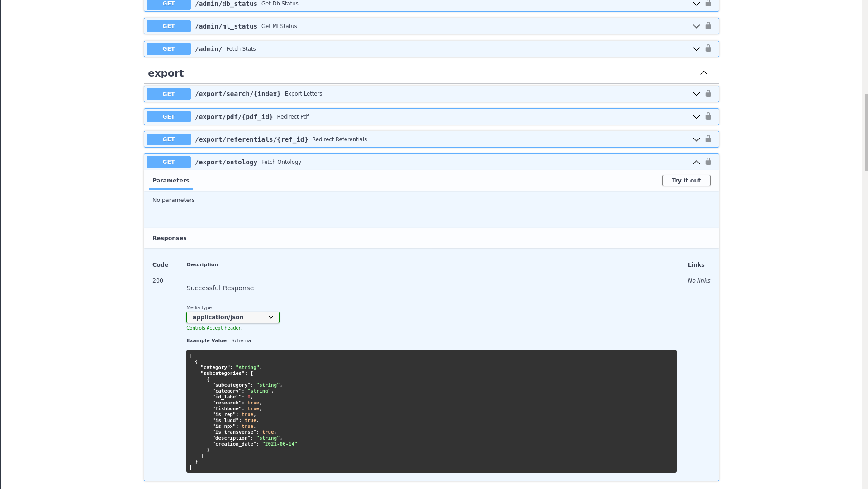Click GET badge of /export/pdf/{pdf_id}
The image size is (868, 489).
point(169,117)
